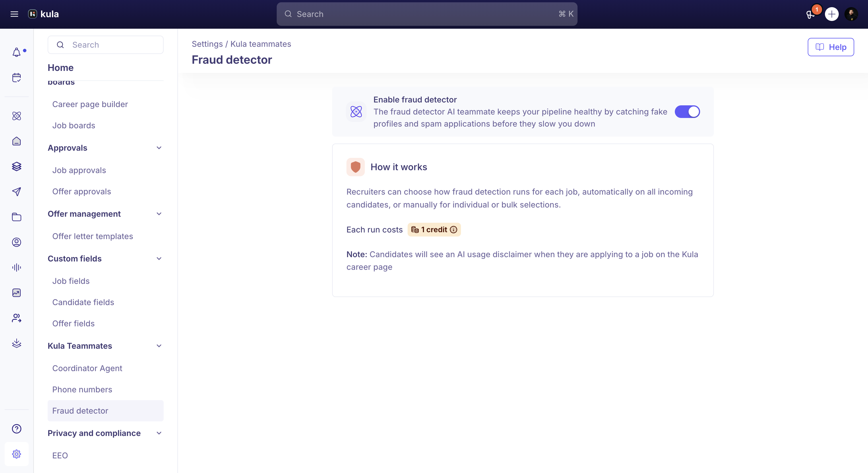Click the plus create button
This screenshot has width=868, height=473.
[x=832, y=14]
